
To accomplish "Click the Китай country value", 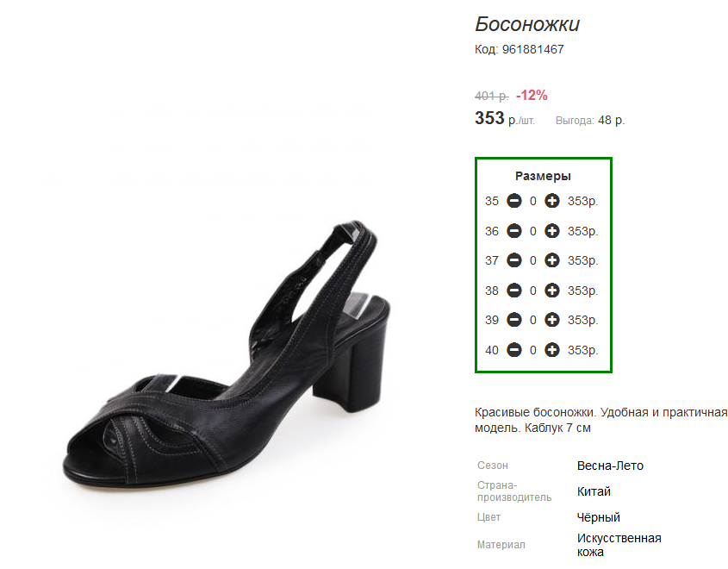I will point(594,491).
